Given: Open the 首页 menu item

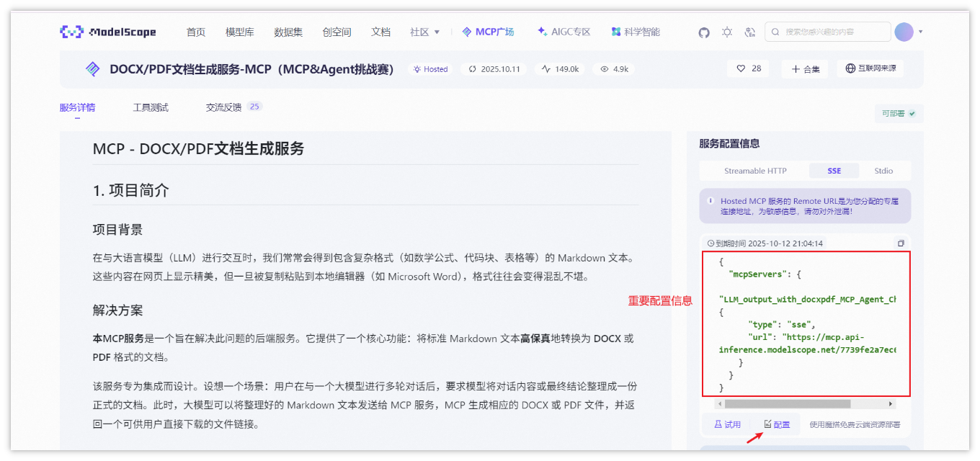Looking at the screenshot, I should (196, 32).
